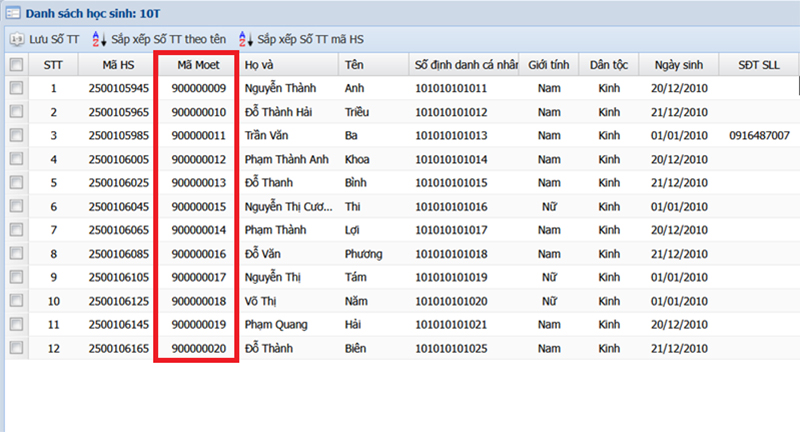Viewport: 800px width, 432px height.
Task: Select phone number 0916487007 cell
Action: pyautogui.click(x=759, y=135)
